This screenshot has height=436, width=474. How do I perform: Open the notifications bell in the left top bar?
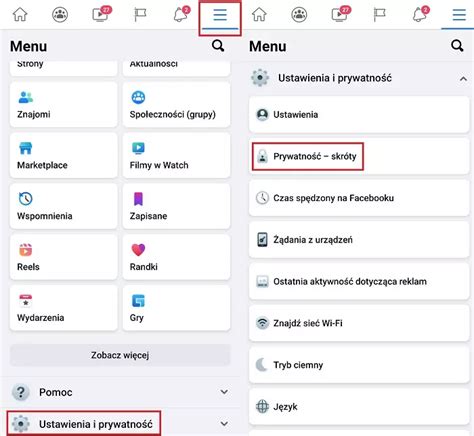(181, 14)
